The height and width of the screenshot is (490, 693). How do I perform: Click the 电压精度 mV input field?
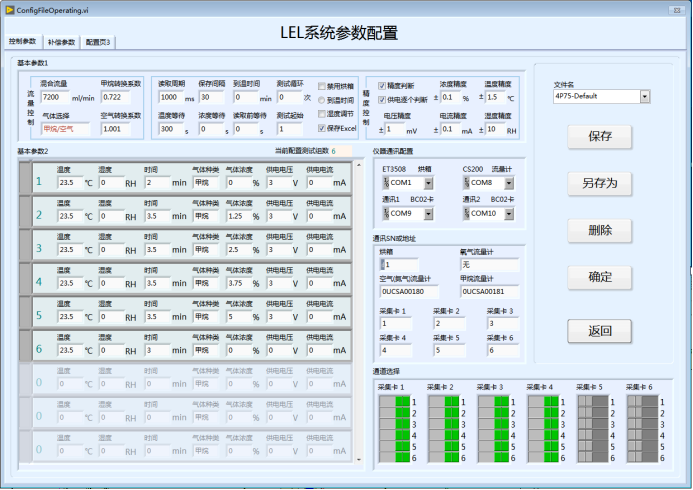[x=396, y=129]
